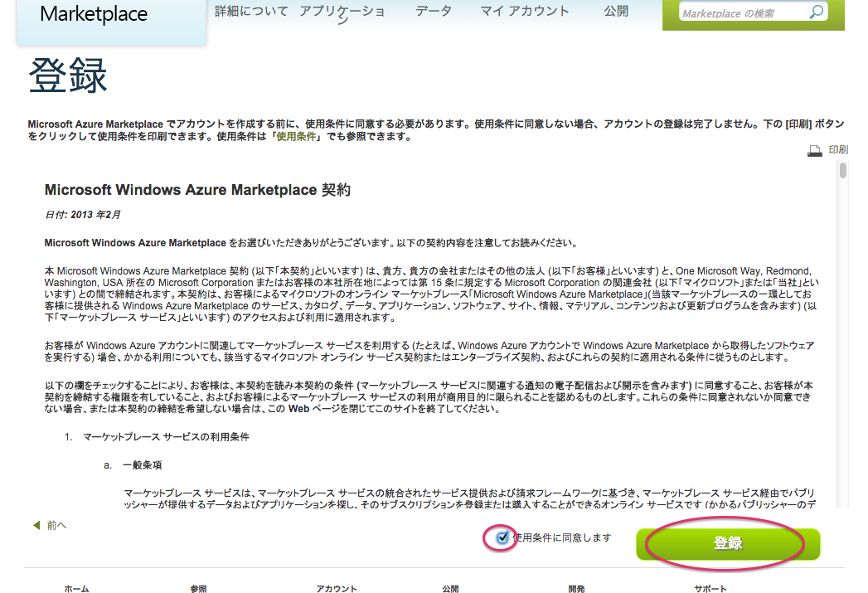Open the アプリケーション menu
This screenshot has width=868, height=593.
342,14
